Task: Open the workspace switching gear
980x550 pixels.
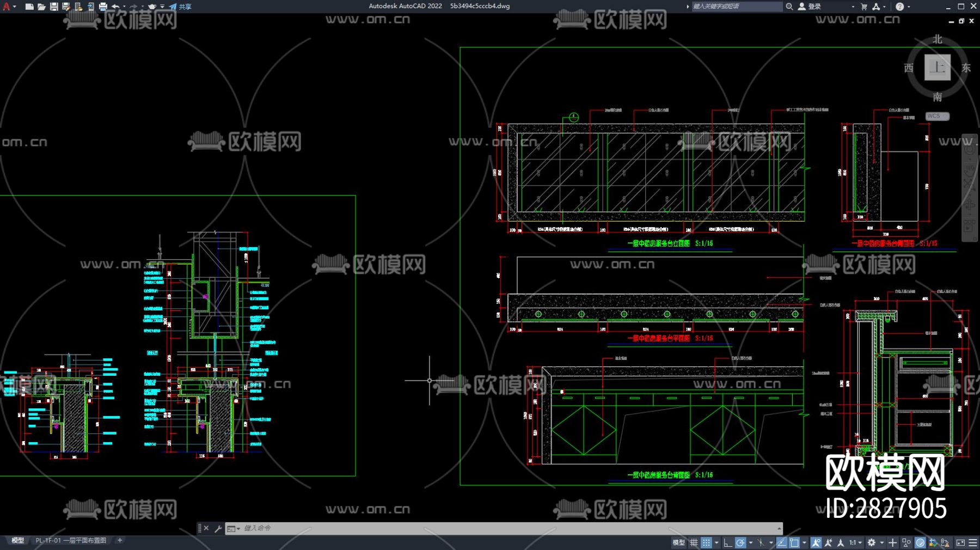Action: 872,542
